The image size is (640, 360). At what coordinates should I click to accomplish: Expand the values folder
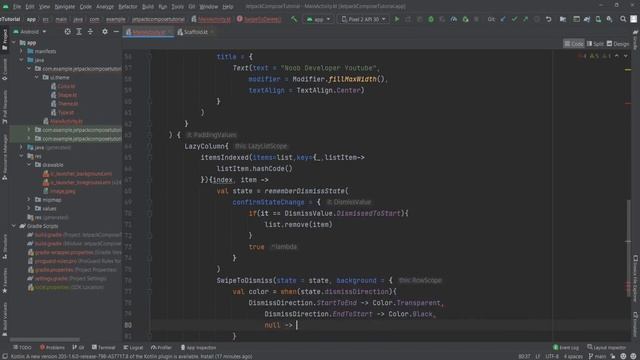pyautogui.click(x=29, y=208)
